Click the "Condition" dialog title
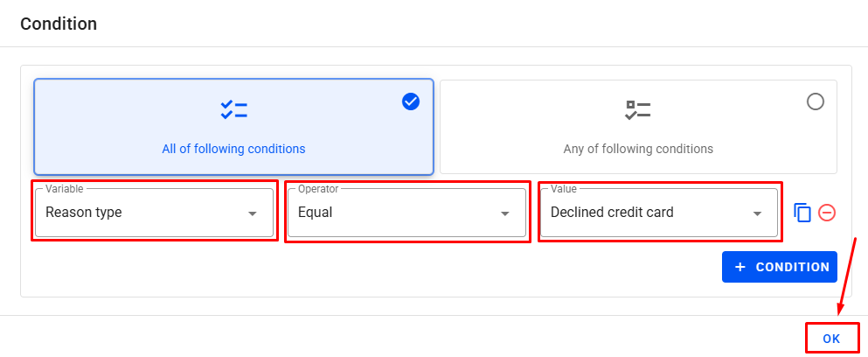Screen dimensions: 868x357 click(59, 24)
